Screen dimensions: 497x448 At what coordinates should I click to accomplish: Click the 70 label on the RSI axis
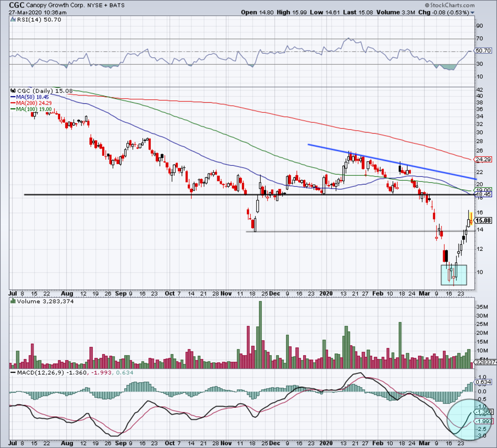[x=480, y=39]
